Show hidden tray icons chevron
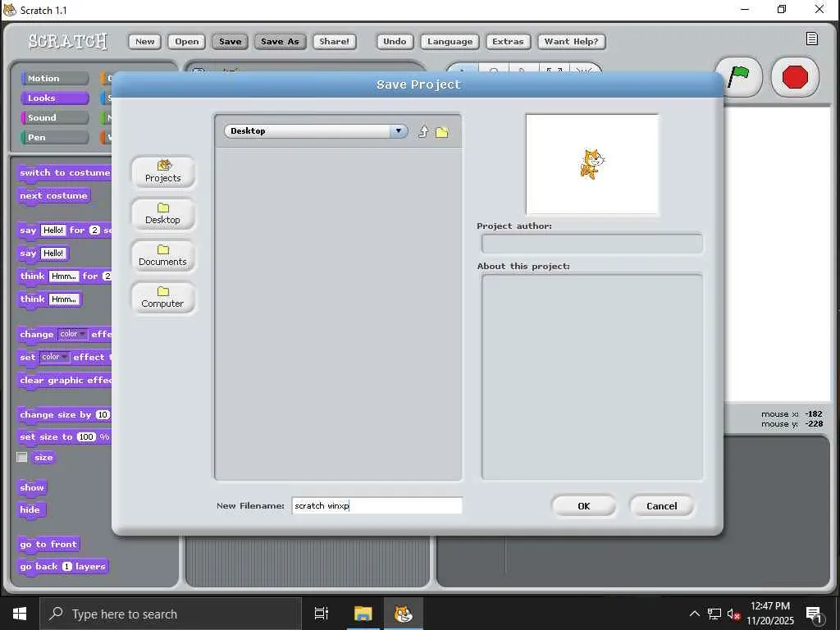This screenshot has height=630, width=840. tap(694, 614)
